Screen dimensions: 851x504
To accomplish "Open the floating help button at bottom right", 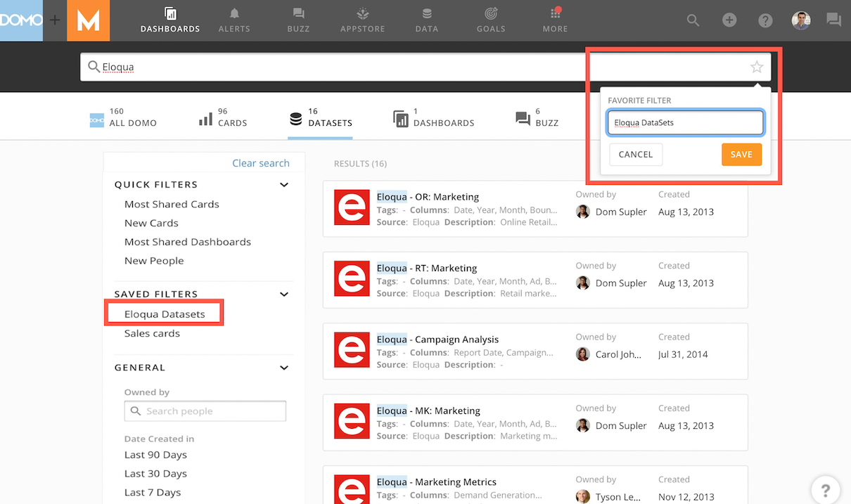I will [826, 491].
